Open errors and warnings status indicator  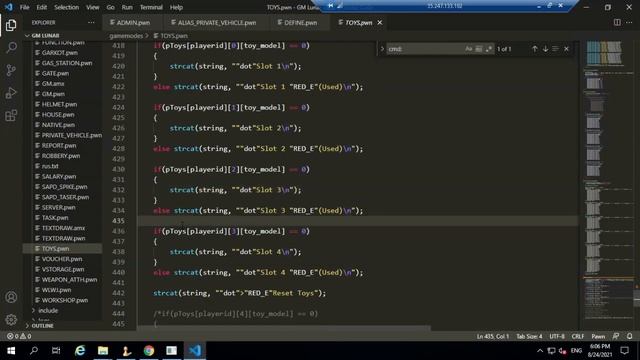click(x=19, y=336)
